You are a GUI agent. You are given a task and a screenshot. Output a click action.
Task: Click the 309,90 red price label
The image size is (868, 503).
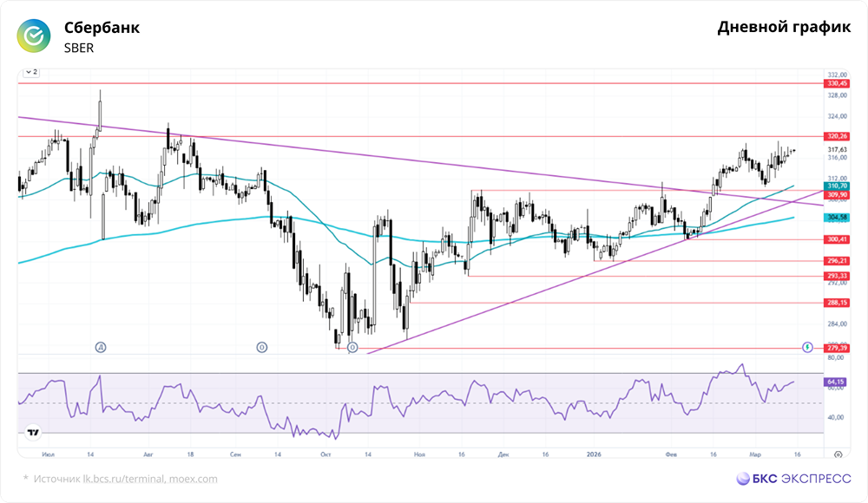pyautogui.click(x=837, y=195)
